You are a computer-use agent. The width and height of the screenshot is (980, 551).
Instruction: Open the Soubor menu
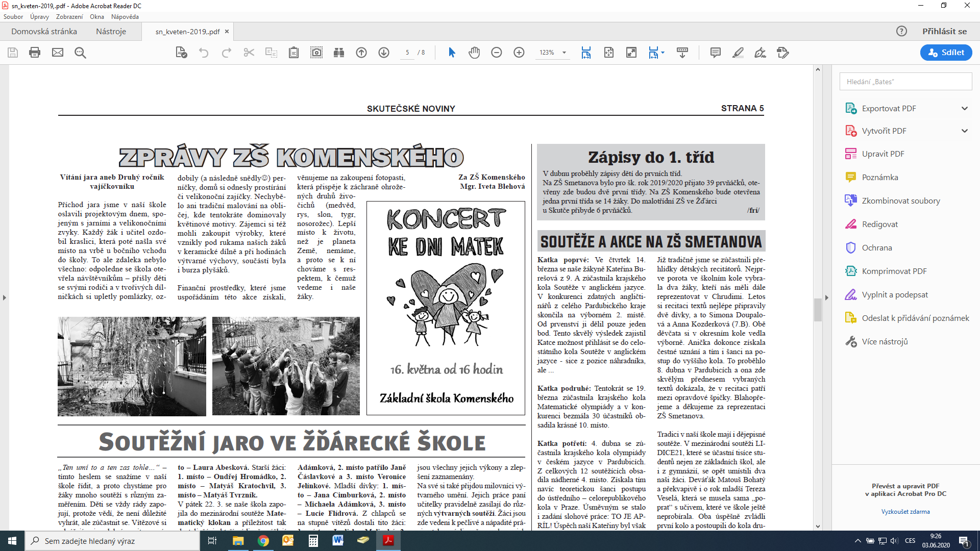(13, 17)
